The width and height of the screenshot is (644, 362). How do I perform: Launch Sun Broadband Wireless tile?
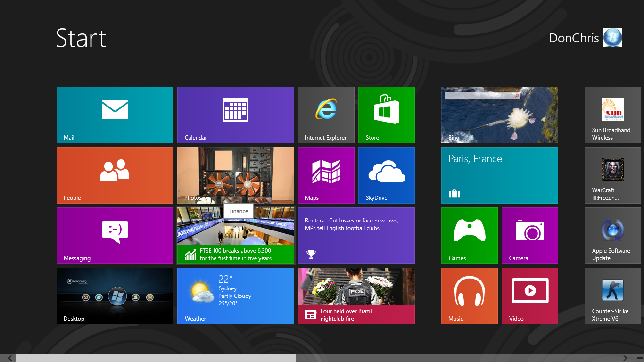click(x=613, y=115)
